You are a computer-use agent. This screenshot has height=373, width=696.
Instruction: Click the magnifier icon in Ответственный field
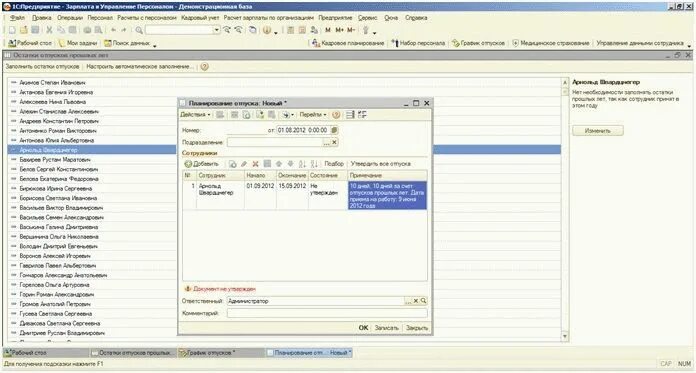(x=423, y=301)
